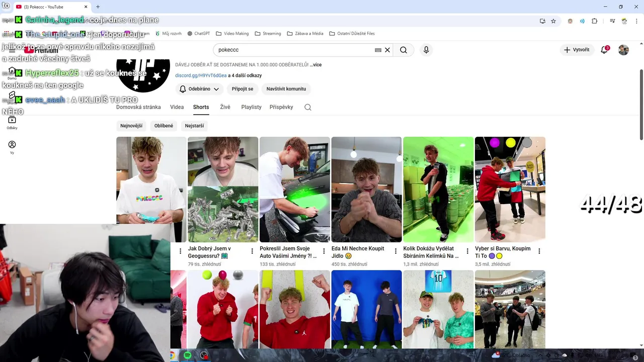The width and height of the screenshot is (644, 362).
Task: Play the green car drawing short thumbnail
Action: pos(295,190)
